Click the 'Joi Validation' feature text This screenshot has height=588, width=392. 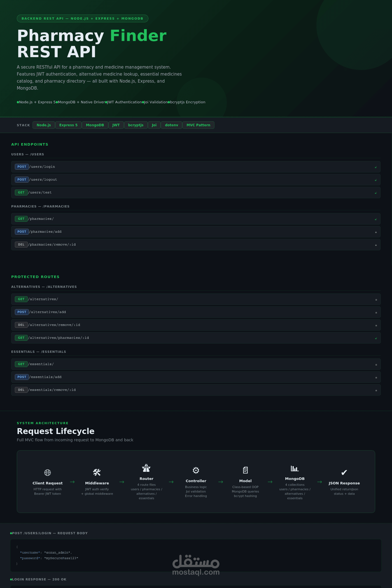156,102
